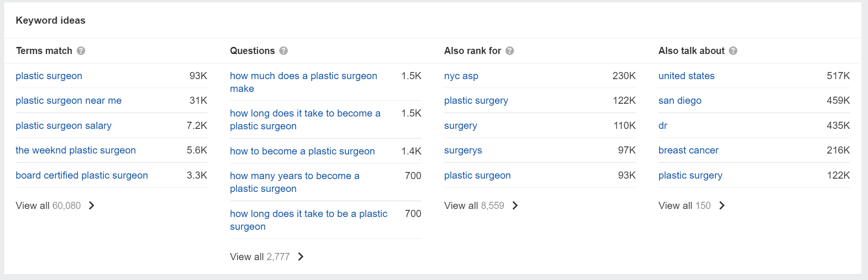Screen dimensions: 868x280
Task: Open the plastic surgeon near me keyword
Action: pos(69,100)
